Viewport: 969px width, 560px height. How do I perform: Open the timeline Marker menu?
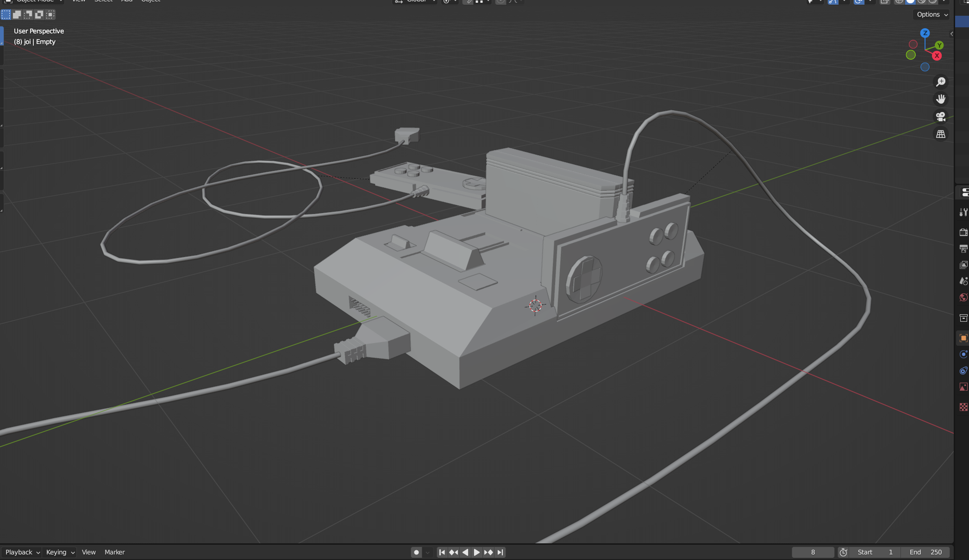tap(114, 552)
